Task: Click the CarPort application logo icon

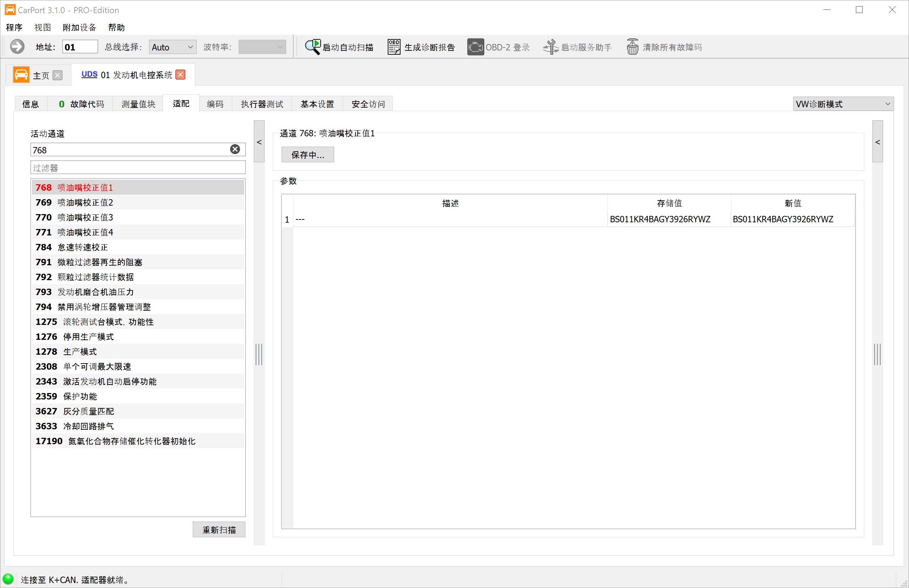Action: click(x=10, y=10)
